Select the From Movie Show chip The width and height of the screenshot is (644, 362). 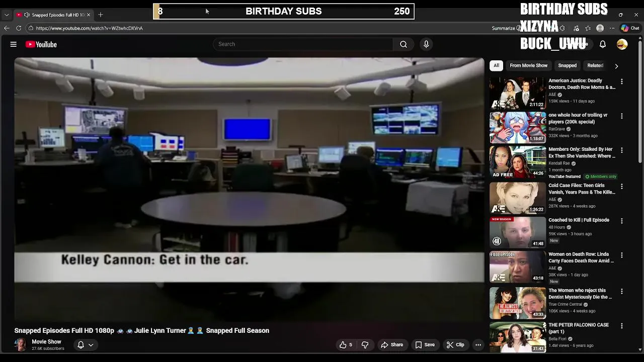click(528, 65)
